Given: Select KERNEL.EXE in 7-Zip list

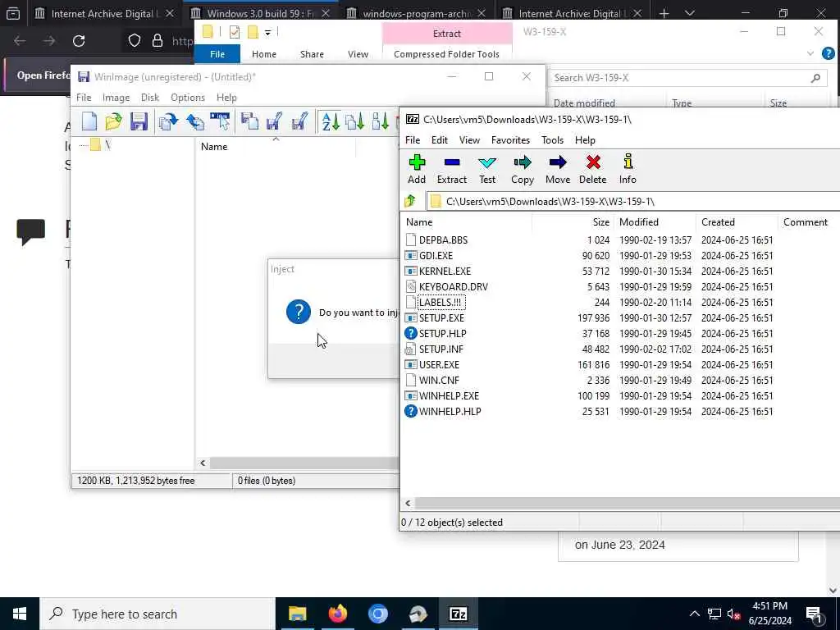Looking at the screenshot, I should [445, 271].
